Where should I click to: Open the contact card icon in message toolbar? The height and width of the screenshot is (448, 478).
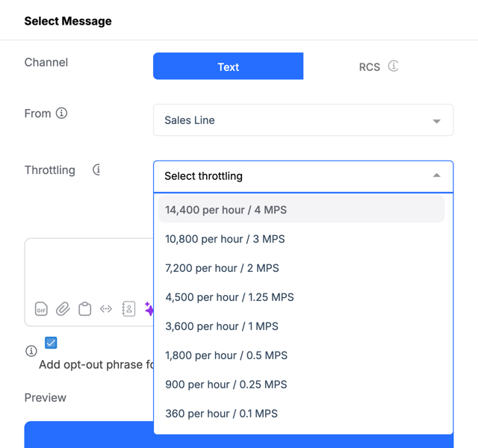click(x=128, y=309)
